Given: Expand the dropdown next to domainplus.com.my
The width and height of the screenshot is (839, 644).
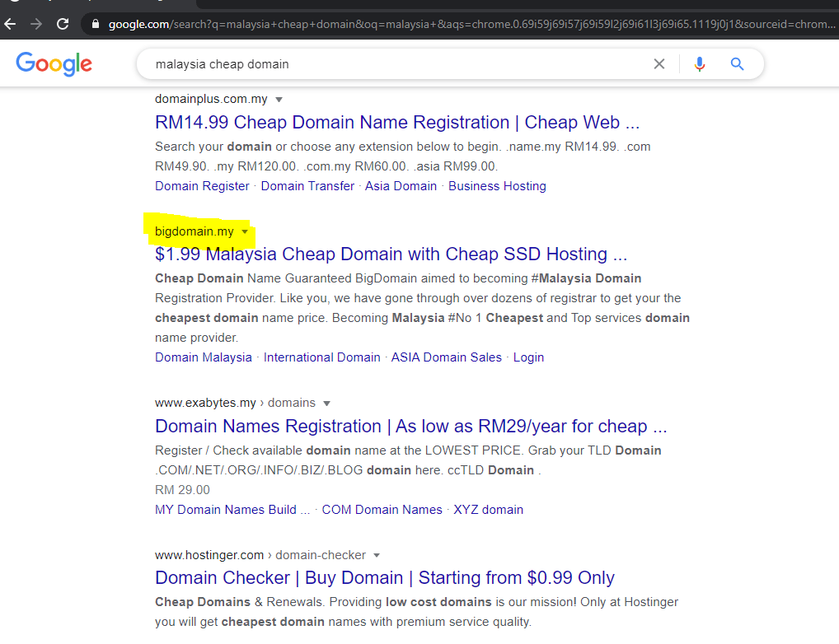Looking at the screenshot, I should tap(279, 99).
